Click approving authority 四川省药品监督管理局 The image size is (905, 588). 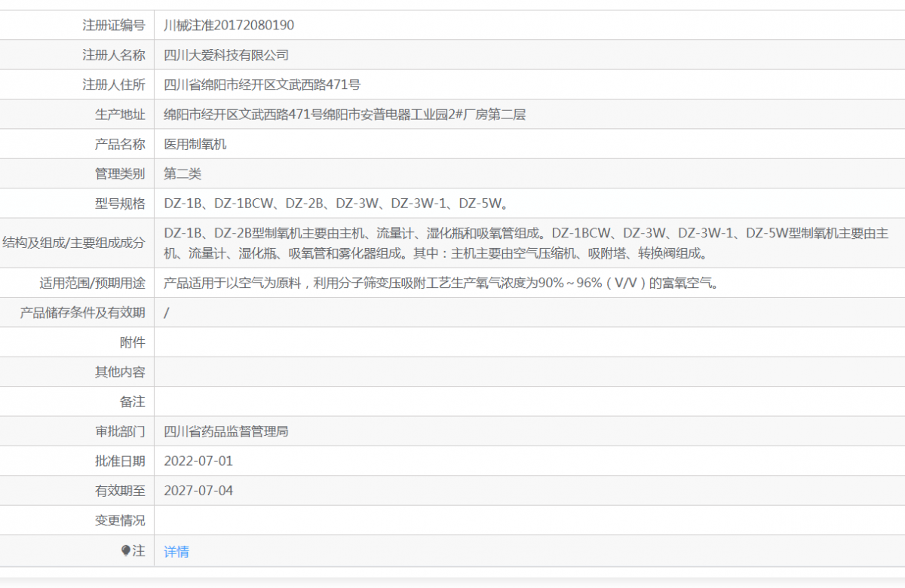tap(226, 432)
